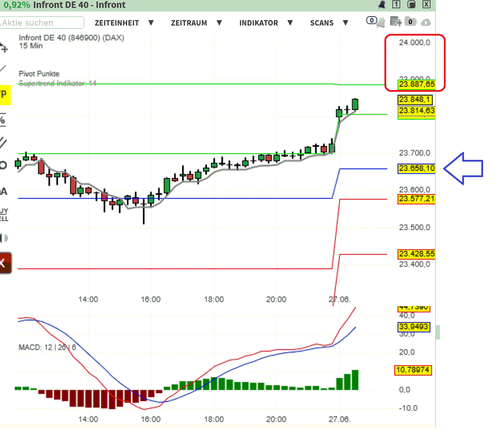Image resolution: width=504 pixels, height=431 pixels.
Task: Click the 23.848,1 current price label
Action: (x=415, y=99)
